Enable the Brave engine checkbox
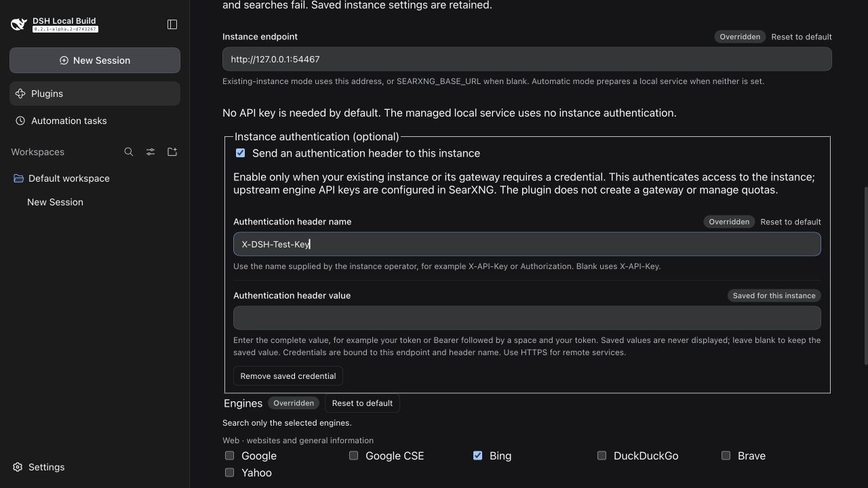Viewport: 868px width, 488px height. pyautogui.click(x=726, y=455)
